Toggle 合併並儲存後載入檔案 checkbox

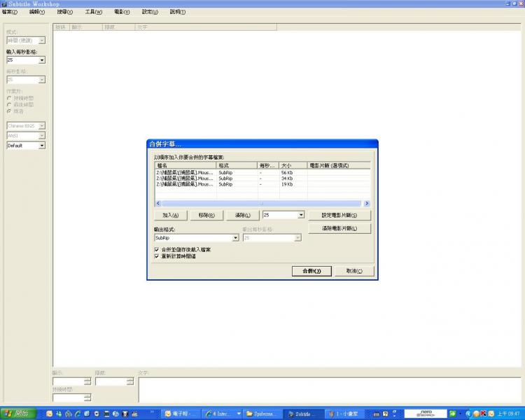point(156,249)
